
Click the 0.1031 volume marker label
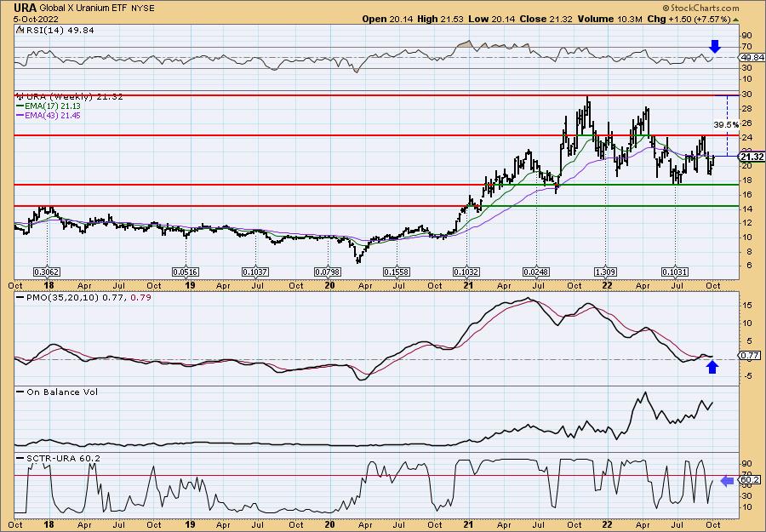click(x=675, y=272)
